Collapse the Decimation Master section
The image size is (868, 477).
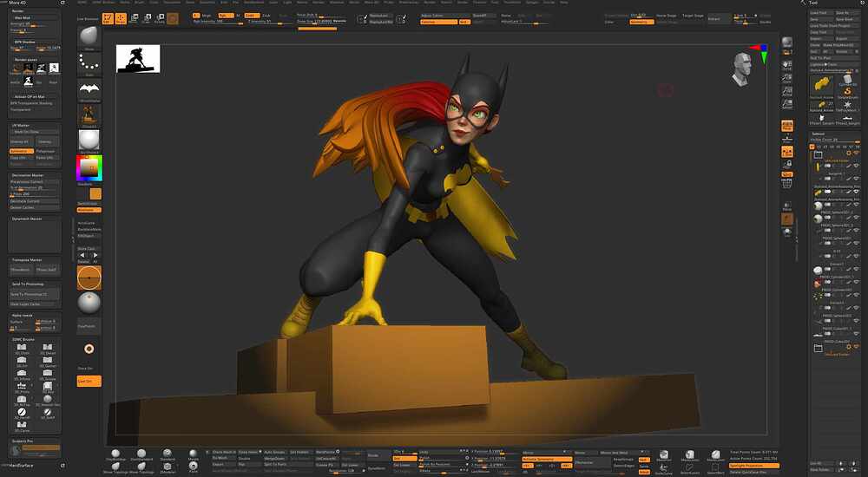tap(28, 175)
